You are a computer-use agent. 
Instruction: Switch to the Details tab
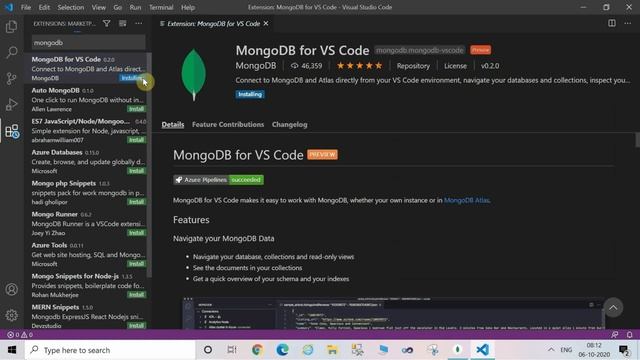(x=173, y=124)
